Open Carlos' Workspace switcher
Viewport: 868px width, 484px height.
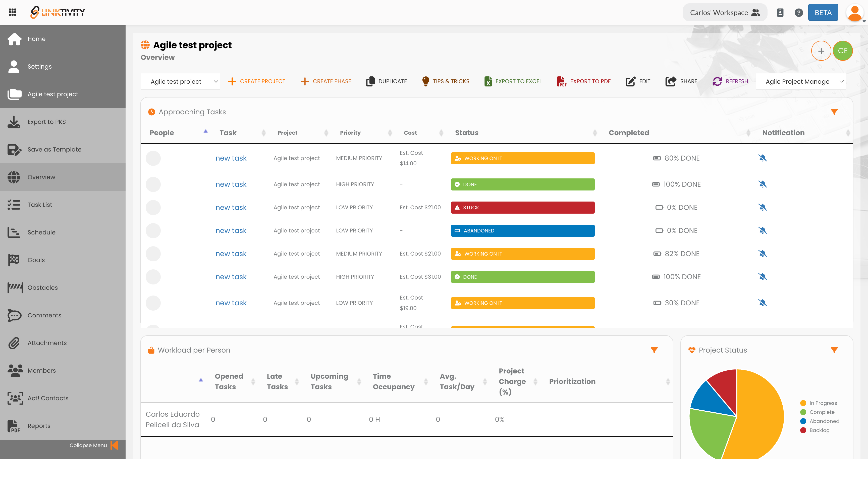725,13
